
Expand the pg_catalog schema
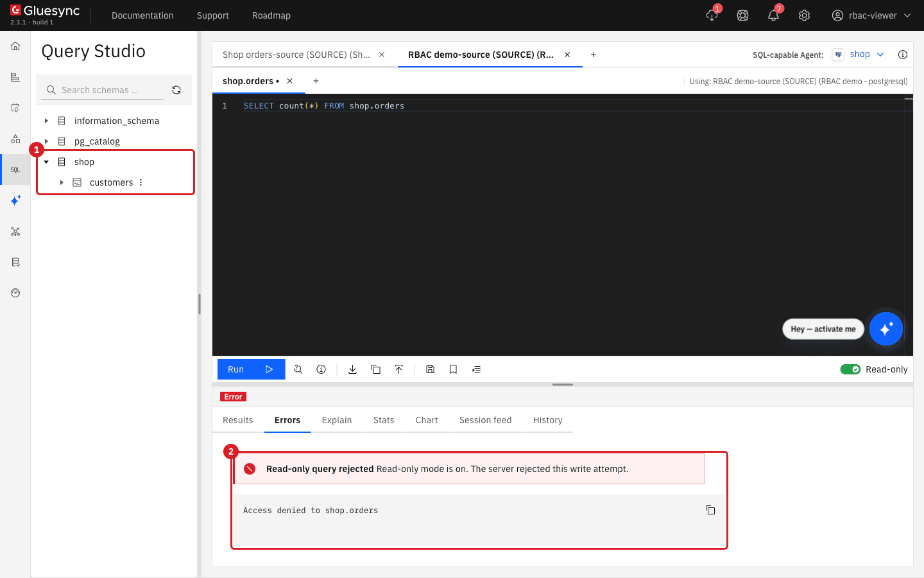point(46,141)
